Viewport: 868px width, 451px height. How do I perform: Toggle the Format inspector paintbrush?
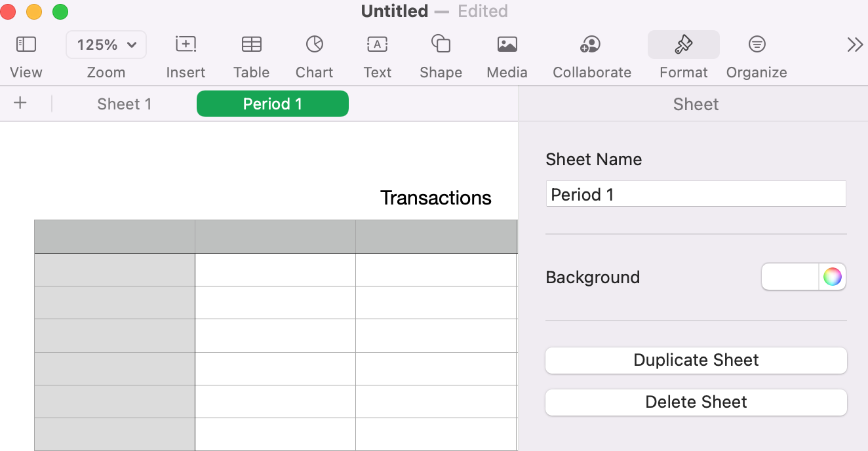[683, 45]
